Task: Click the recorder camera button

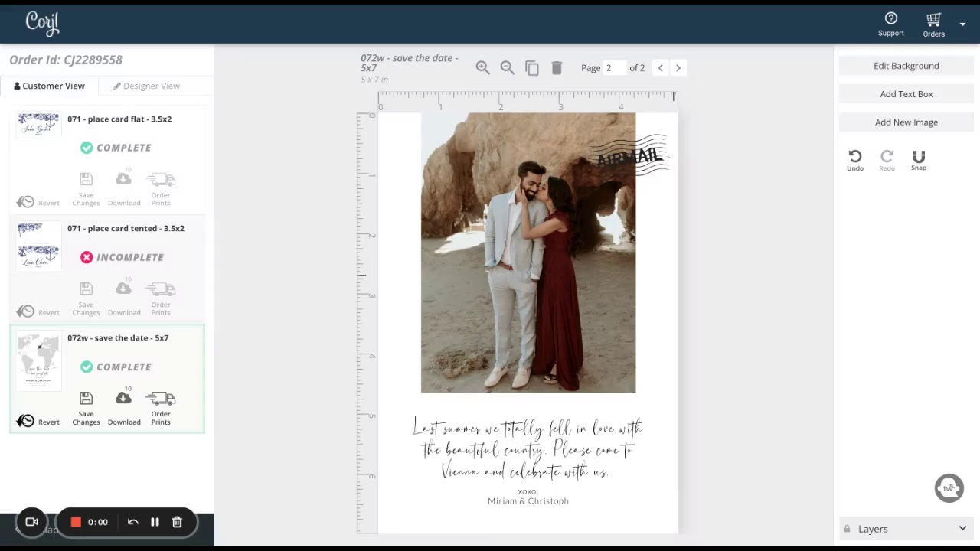Action: click(31, 522)
